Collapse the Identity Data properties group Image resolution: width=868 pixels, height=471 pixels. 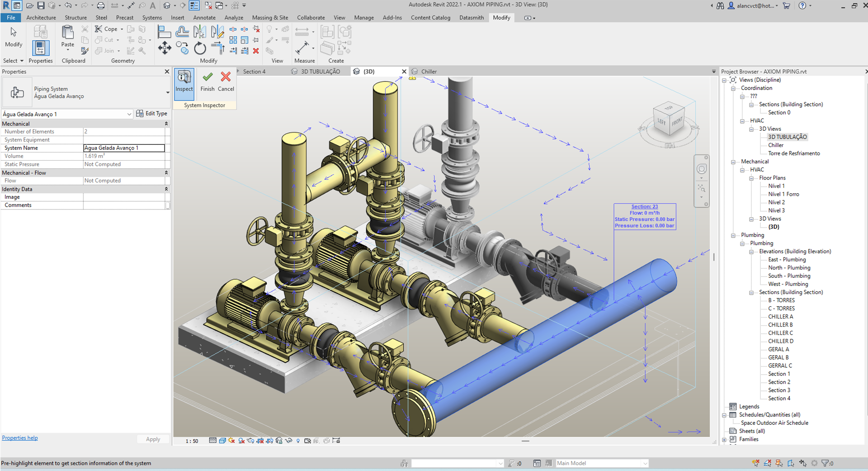(x=166, y=189)
